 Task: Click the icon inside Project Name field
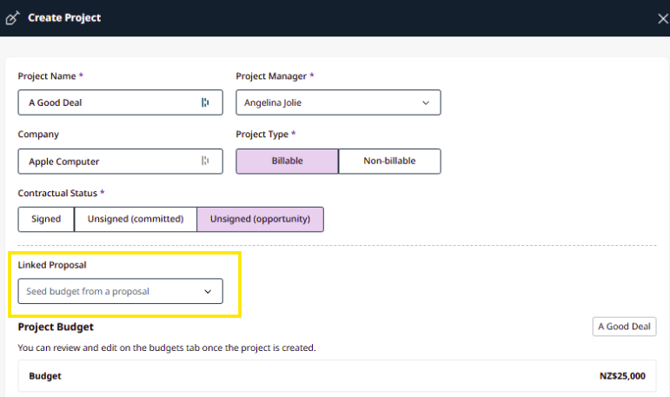(x=205, y=102)
